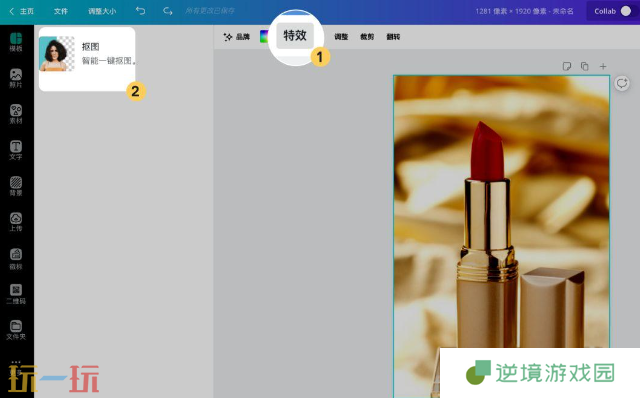
Task: Open the 背景 background panel
Action: pyautogui.click(x=16, y=186)
